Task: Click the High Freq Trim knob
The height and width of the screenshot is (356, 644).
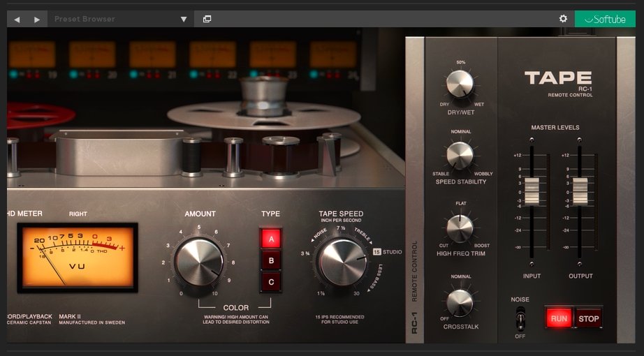Action: pos(460,228)
